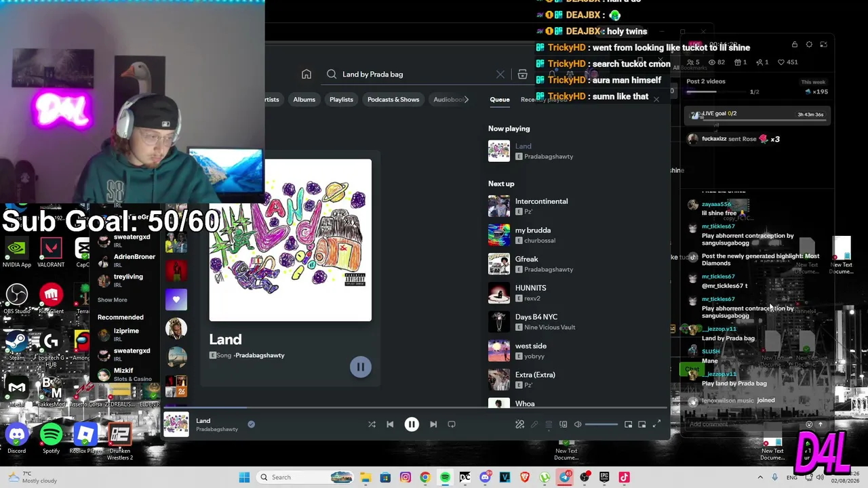Open Google Chrome from the taskbar
Screen dimensions: 868x488
425,477
